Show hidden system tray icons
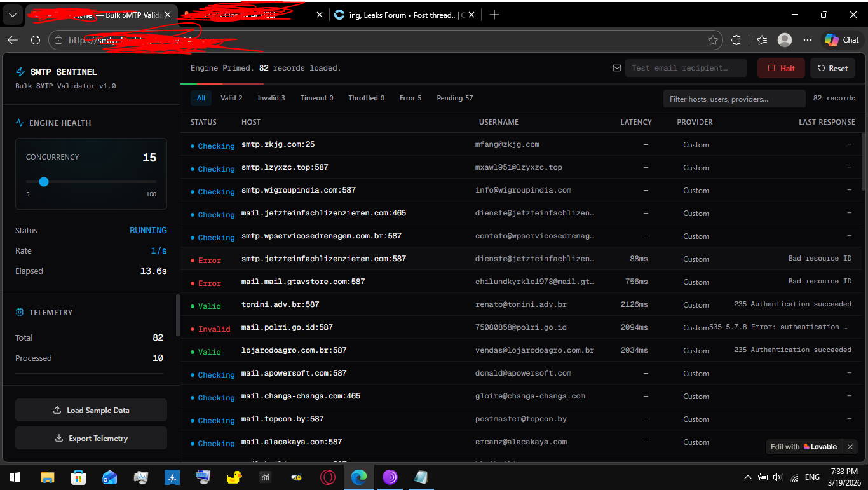Viewport: 868px width, 490px height. [x=748, y=477]
